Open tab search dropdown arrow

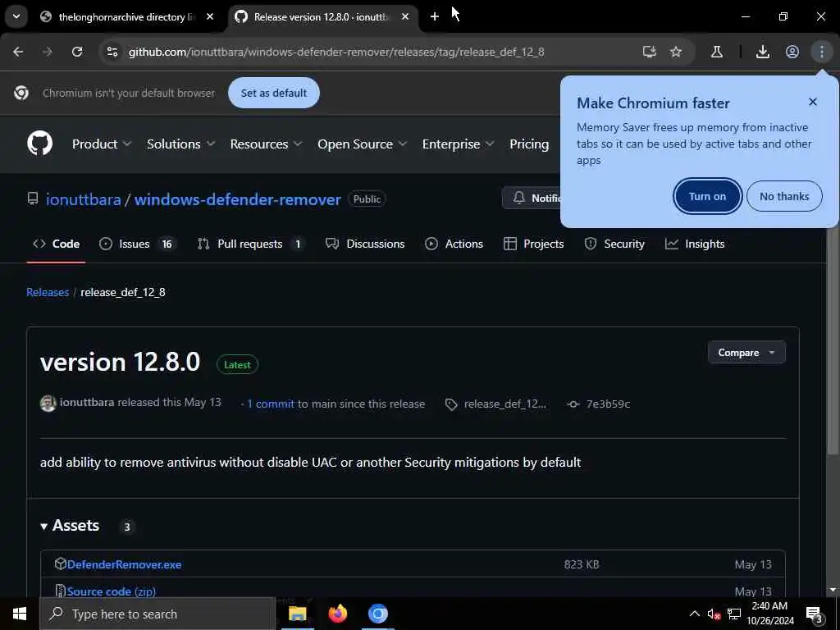point(16,16)
